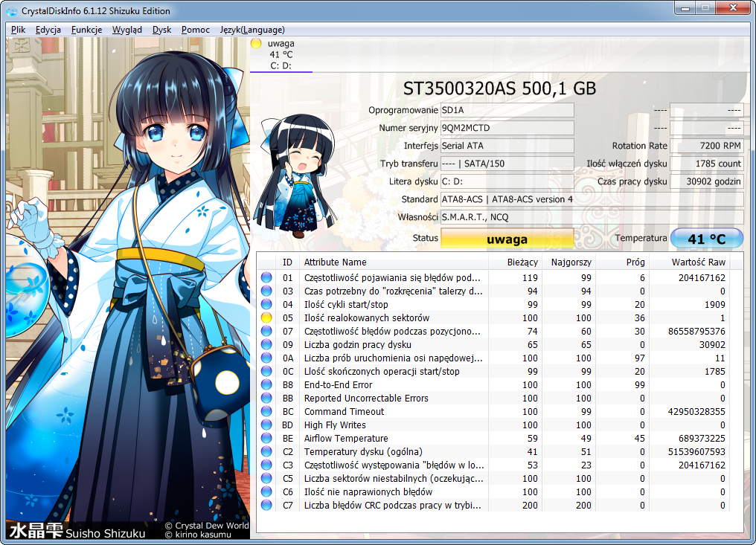The width and height of the screenshot is (756, 545).
Task: Close the CrystalDiskInfo window
Action: point(733,8)
